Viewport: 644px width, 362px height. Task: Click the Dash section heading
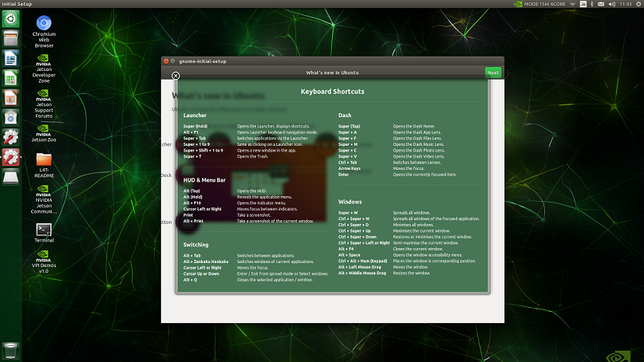coord(345,116)
